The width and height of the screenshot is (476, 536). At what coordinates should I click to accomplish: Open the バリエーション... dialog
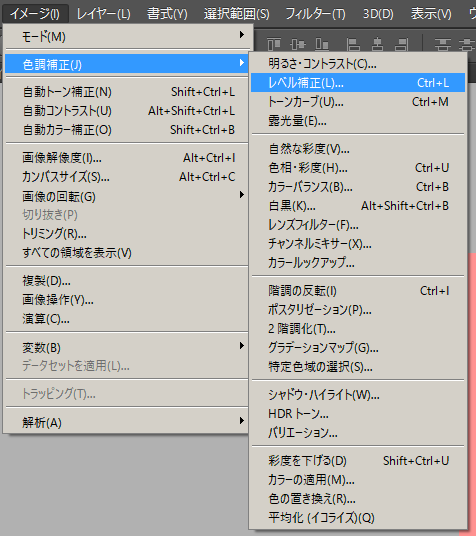coord(358,433)
